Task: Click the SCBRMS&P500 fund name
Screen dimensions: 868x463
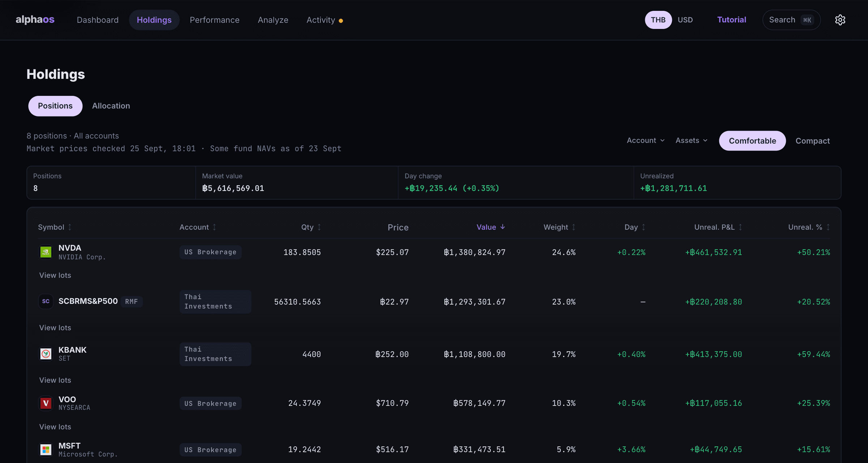Action: click(88, 301)
